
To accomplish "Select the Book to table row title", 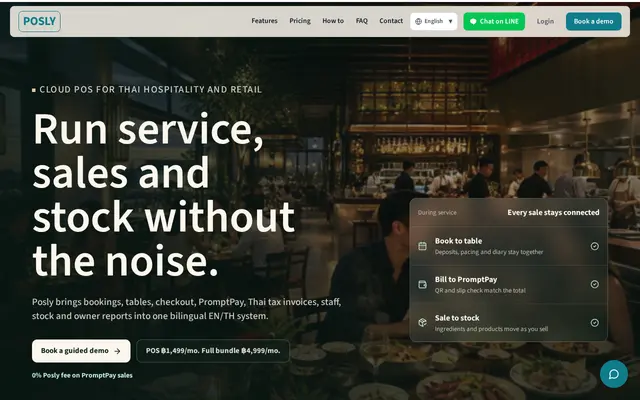I will pos(458,241).
